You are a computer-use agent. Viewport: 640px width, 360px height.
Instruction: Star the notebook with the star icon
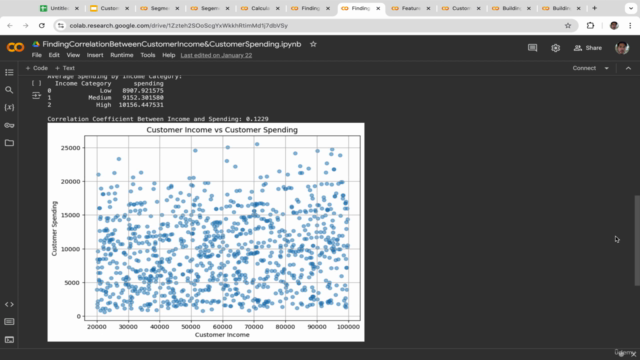pos(313,44)
